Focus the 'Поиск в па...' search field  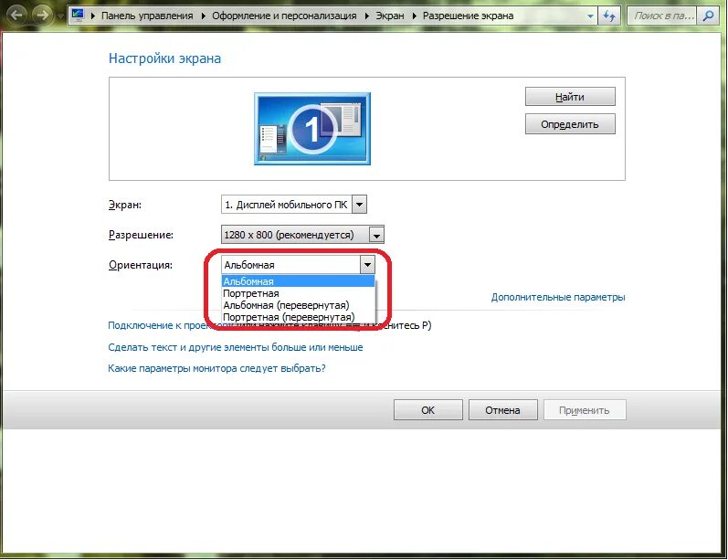pos(663,16)
